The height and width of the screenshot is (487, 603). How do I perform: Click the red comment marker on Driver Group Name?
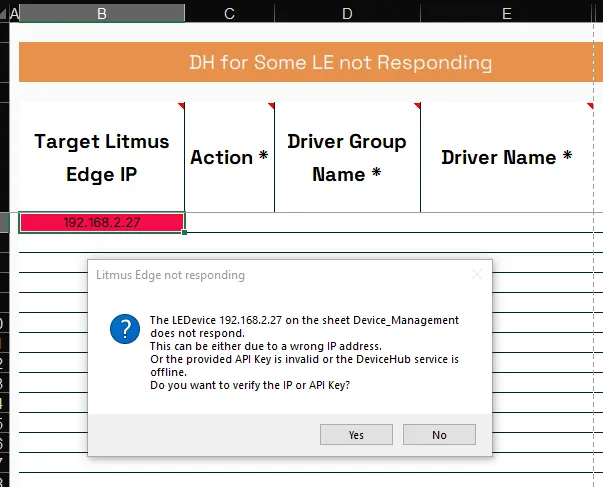tap(417, 105)
